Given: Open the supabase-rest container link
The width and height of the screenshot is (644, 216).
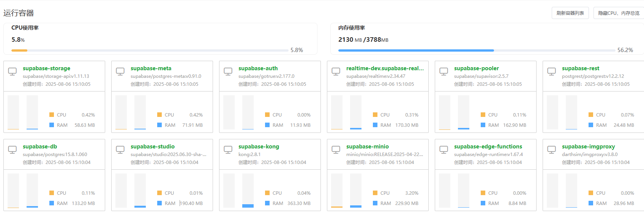Looking at the screenshot, I should [x=581, y=68].
